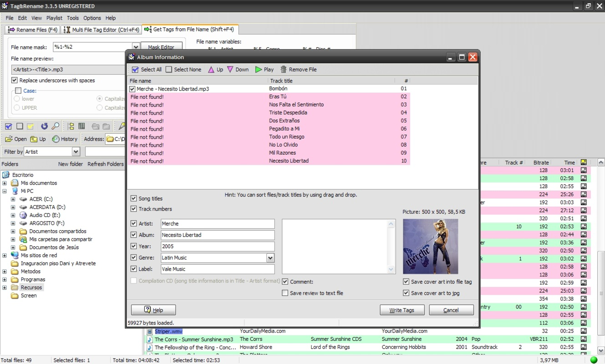605x364 pixels.
Task: Switch to Multi File Tag Editor tab
Action: 101,30
